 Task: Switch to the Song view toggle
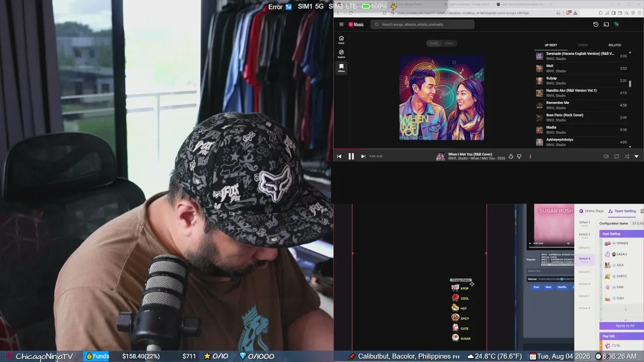coord(434,43)
